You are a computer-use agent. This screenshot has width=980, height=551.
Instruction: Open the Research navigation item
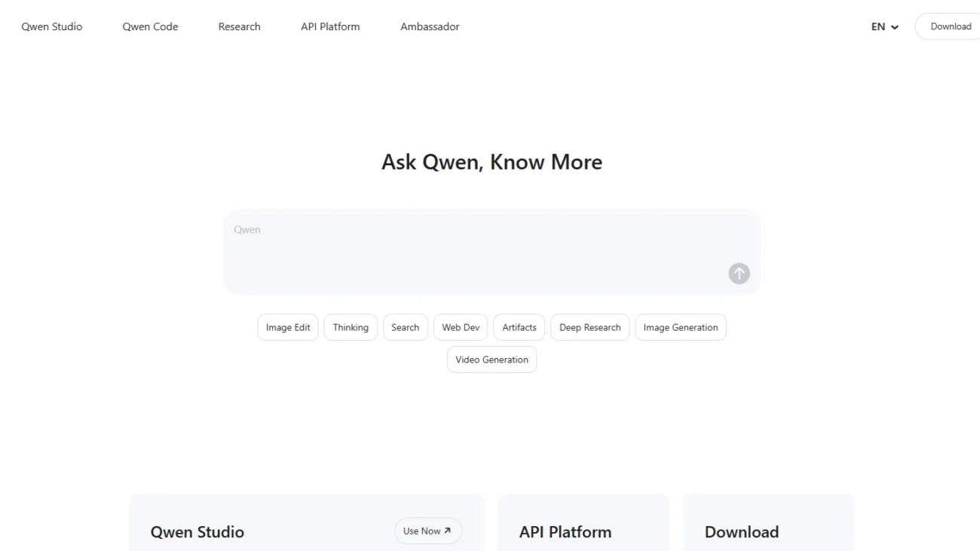(240, 26)
